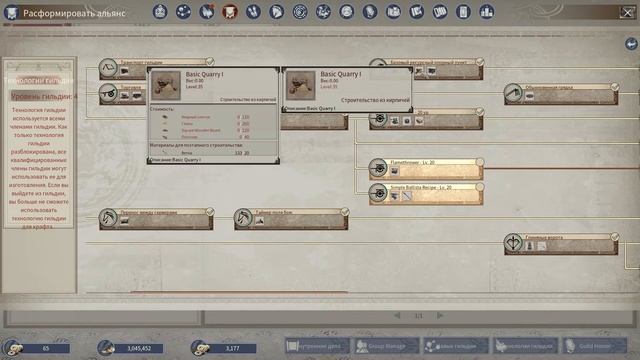Image resolution: width=640 pixels, height=360 pixels.
Task: Select the red highlighted guild icon in top bar
Action: [230, 12]
